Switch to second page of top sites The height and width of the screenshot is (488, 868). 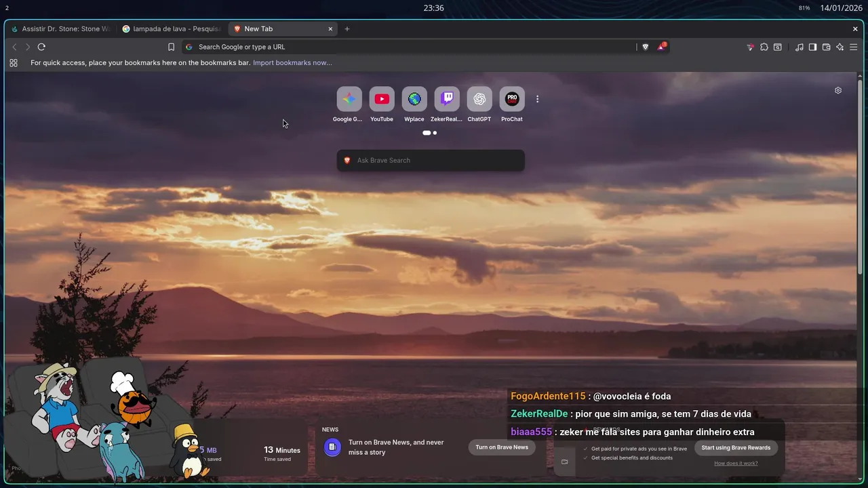coord(435,133)
